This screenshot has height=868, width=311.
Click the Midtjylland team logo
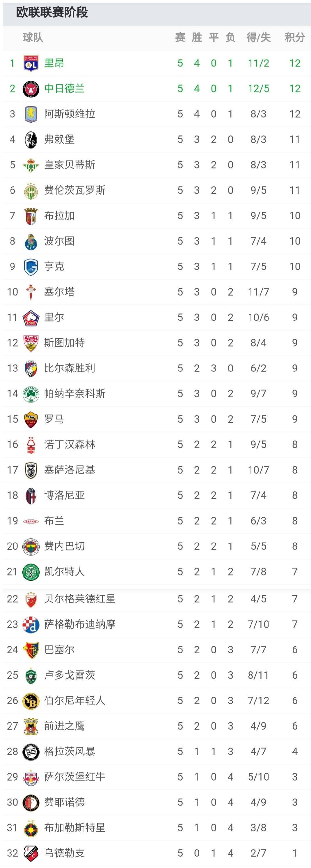pos(31,89)
